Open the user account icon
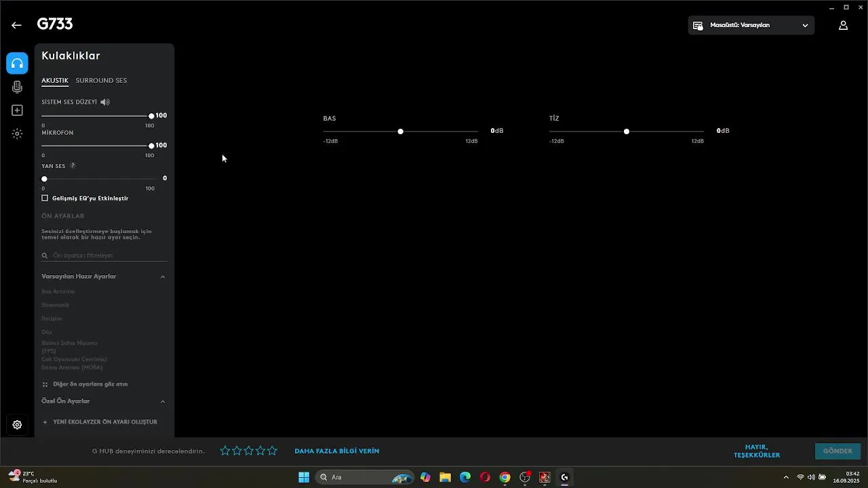Screen dimensions: 868x488 click(843, 25)
